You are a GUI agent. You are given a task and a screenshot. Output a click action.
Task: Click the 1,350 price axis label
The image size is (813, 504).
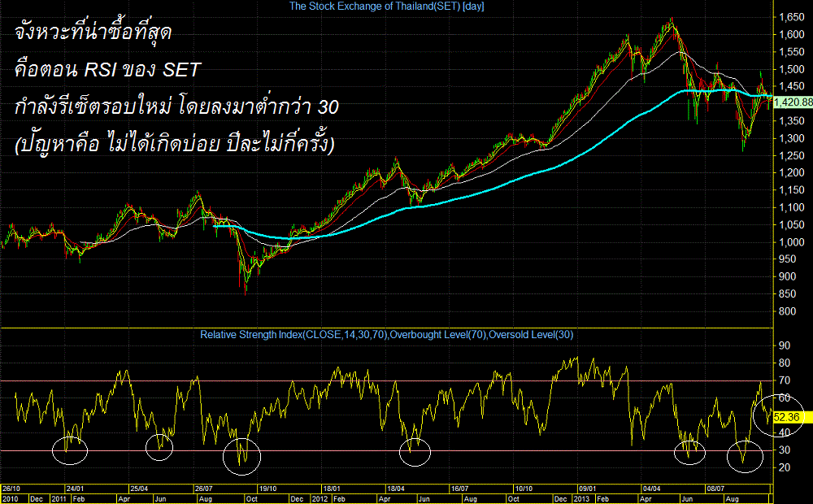click(x=792, y=121)
